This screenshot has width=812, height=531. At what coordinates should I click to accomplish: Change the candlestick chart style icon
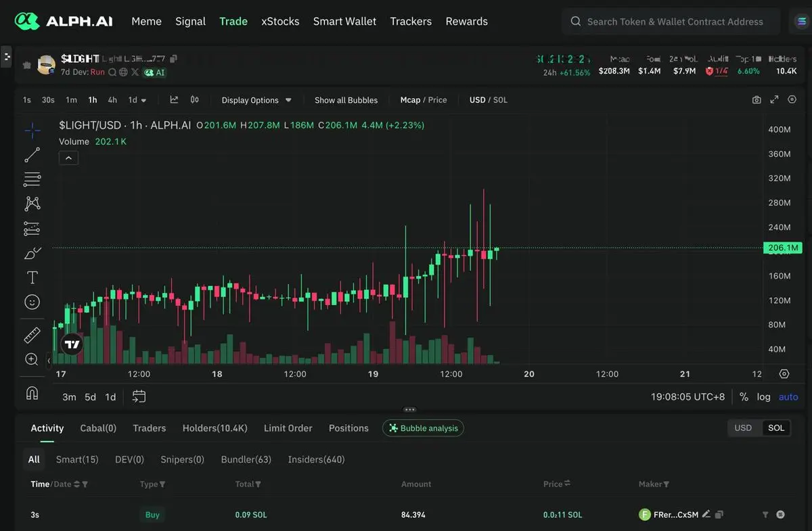195,99
